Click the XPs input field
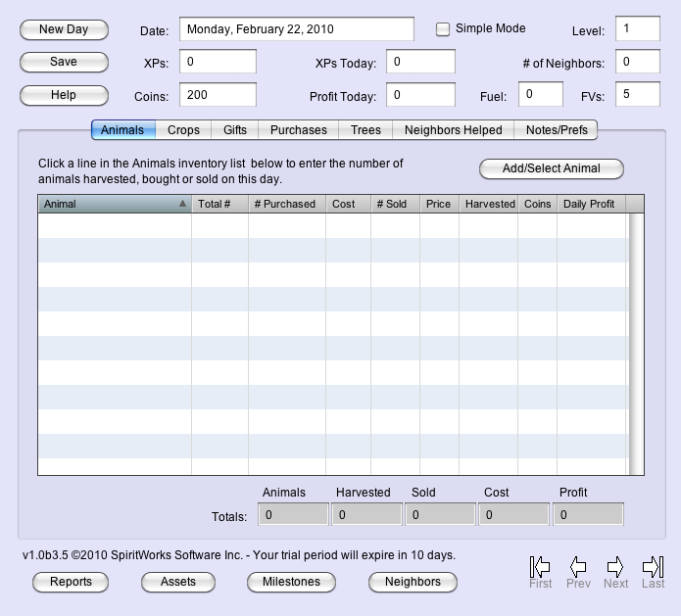Viewport: 681px width, 616px height. coord(218,62)
